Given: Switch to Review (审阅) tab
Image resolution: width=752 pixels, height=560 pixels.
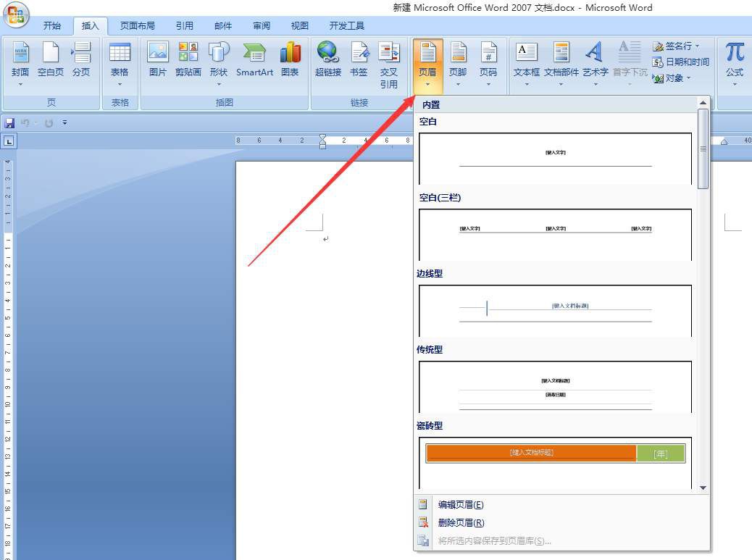Looking at the screenshot, I should (x=262, y=26).
